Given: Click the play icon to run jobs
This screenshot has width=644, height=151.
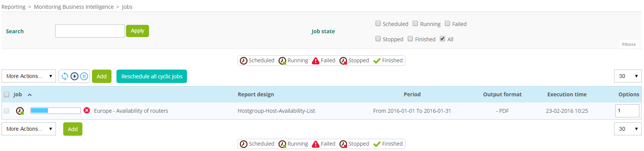Looking at the screenshot, I should (75, 76).
